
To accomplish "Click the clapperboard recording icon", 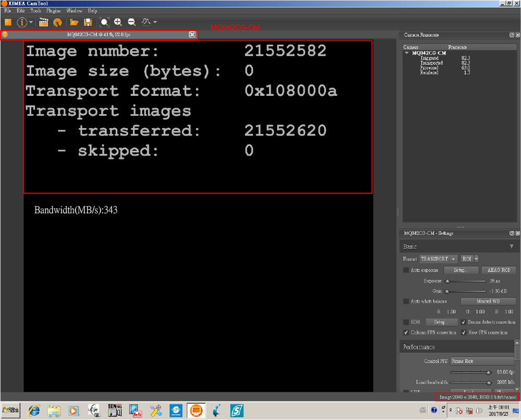I will tap(44, 22).
